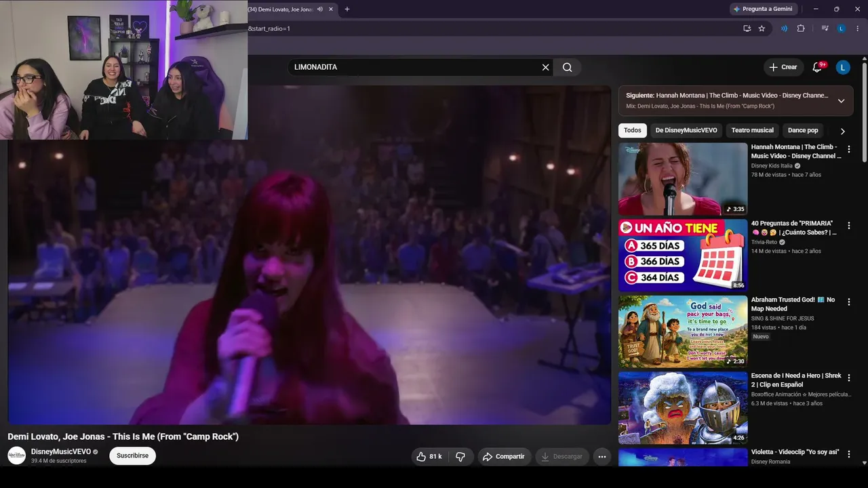Click the Siguiente: Hannah Montana next-up text

tap(727, 96)
